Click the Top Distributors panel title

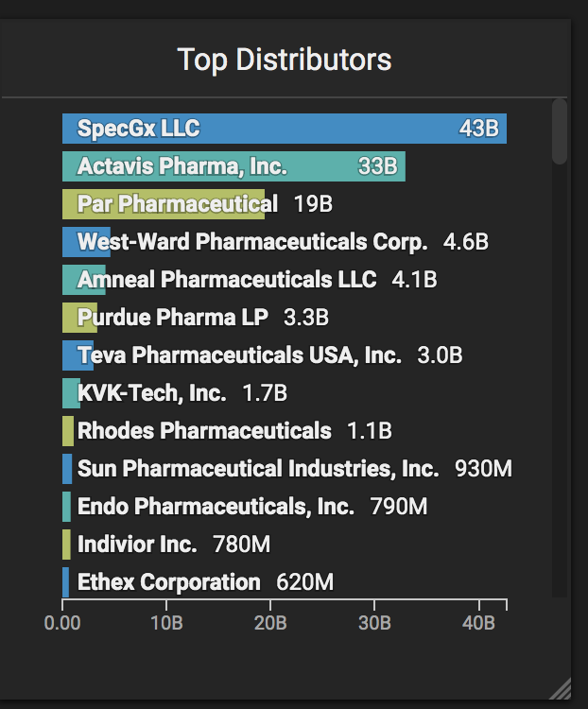click(x=285, y=60)
